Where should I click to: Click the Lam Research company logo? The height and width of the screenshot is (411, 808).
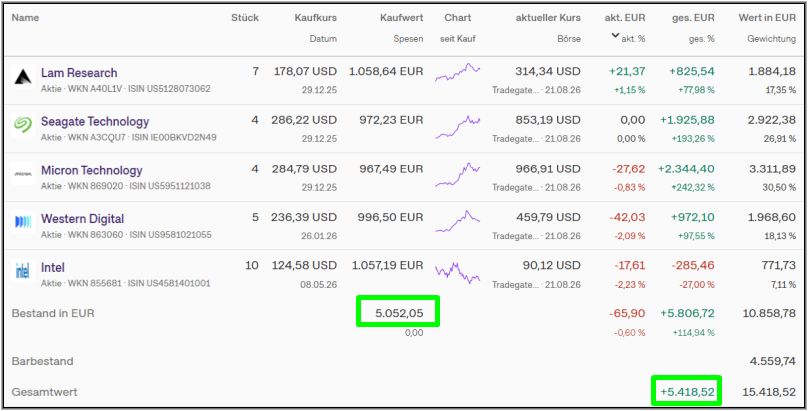[23, 78]
